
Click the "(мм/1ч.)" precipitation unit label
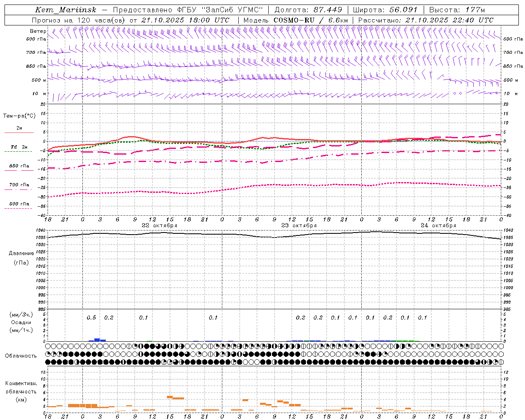tap(21, 330)
